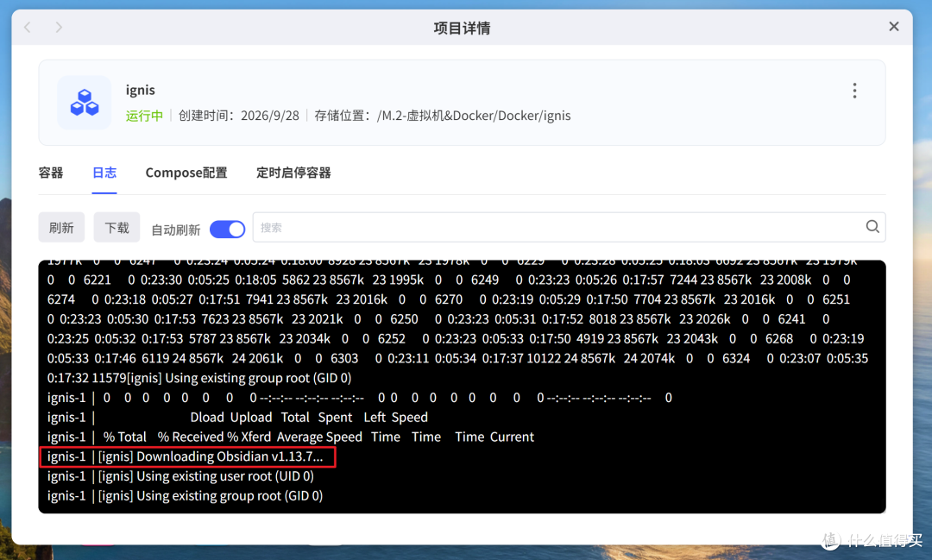
Task: Open the 定时启停容器 tab
Action: pos(293,173)
